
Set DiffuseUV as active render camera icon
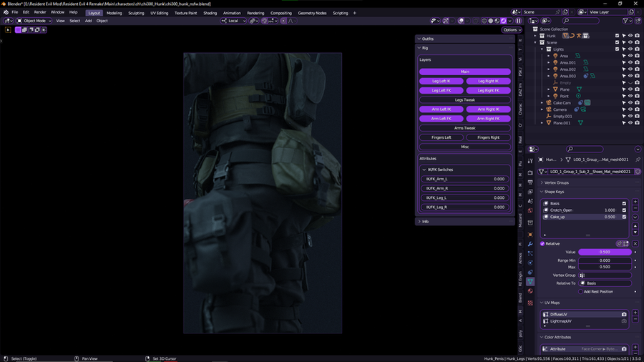pos(624,314)
